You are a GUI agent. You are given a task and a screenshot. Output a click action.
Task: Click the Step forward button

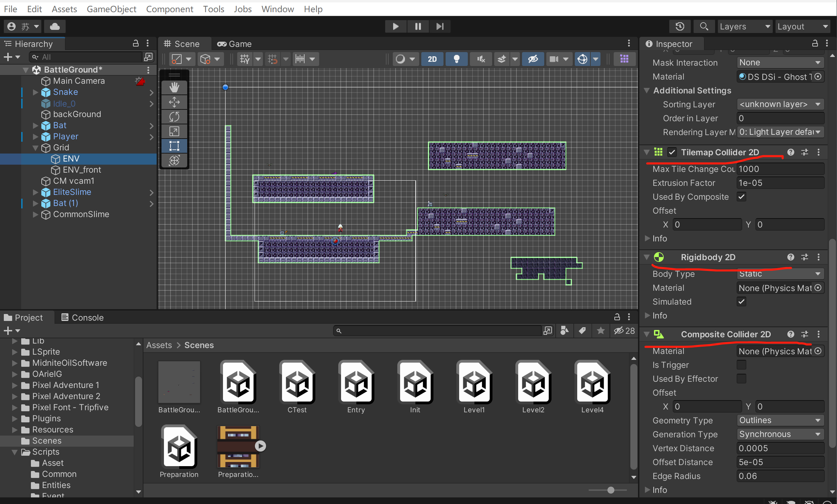tap(440, 26)
